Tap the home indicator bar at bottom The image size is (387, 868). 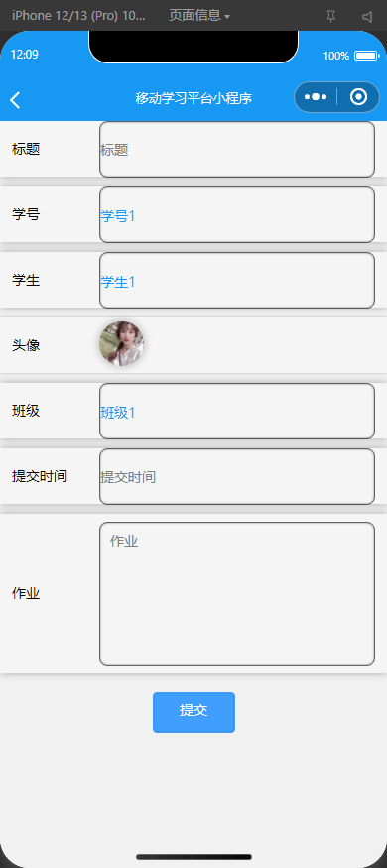[x=193, y=857]
